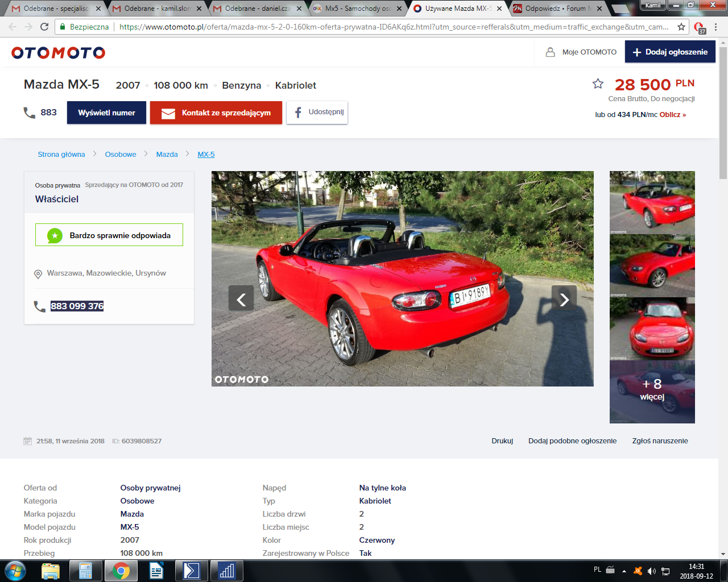Click the main red Mazda MX-5 photo
The width and height of the screenshot is (728, 582).
(403, 278)
